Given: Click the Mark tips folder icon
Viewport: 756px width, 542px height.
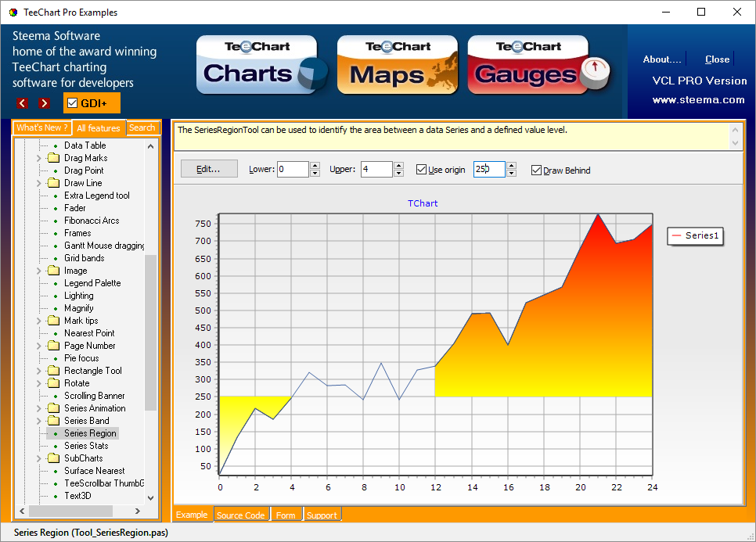Looking at the screenshot, I should pyautogui.click(x=53, y=321).
